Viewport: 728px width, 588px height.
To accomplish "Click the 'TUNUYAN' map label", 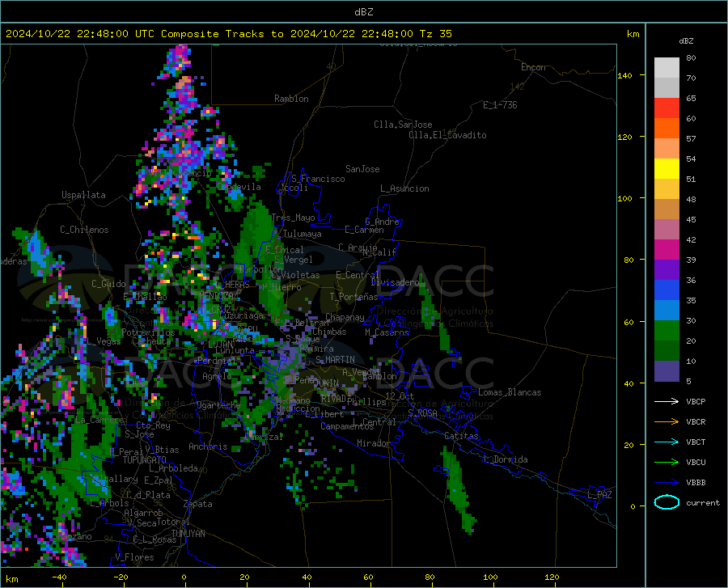I will point(188,534).
